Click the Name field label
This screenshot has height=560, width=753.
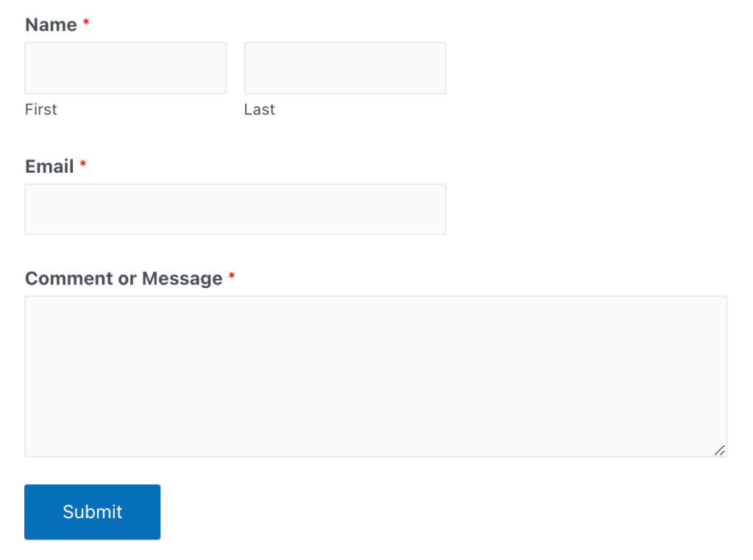(49, 24)
